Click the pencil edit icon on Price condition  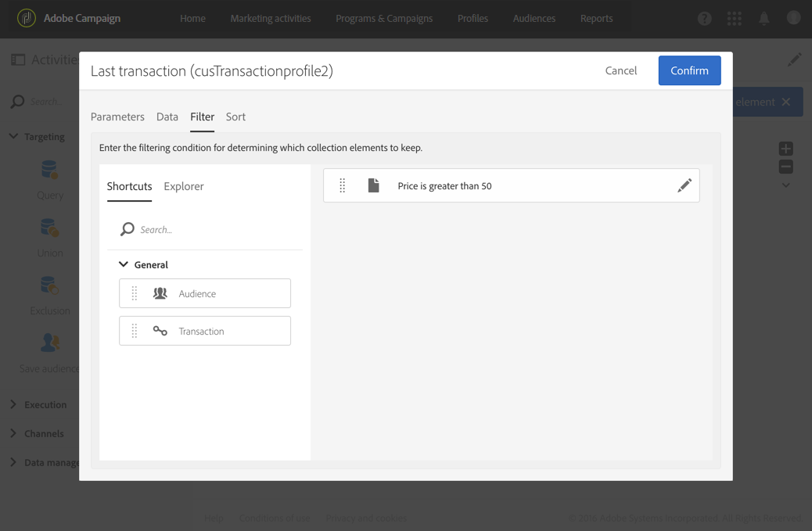point(684,185)
